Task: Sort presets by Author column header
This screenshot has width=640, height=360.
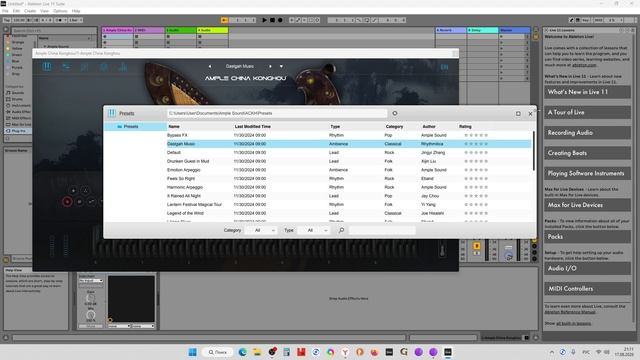Action: click(429, 127)
